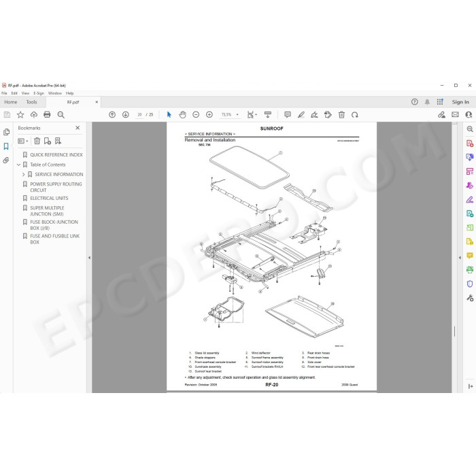The height and width of the screenshot is (476, 476).
Task: Click the zoom percentage field
Action: [226, 115]
